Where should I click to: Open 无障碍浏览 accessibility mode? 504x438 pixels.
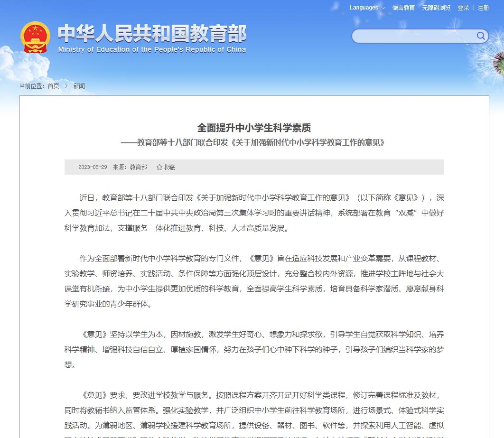(x=436, y=8)
